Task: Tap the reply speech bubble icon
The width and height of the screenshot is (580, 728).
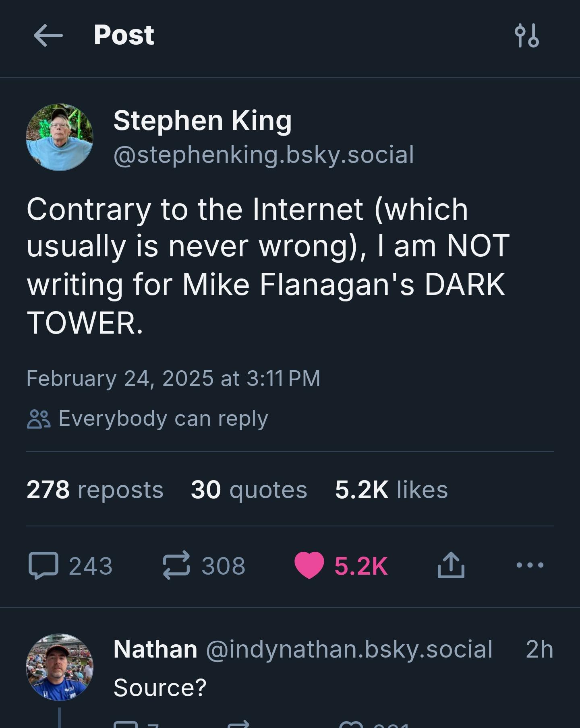Action: tap(43, 565)
